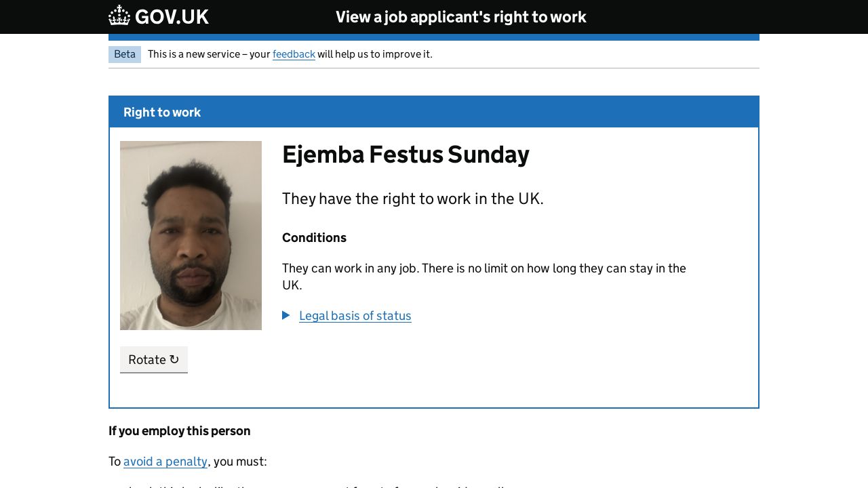Click the 'you must:' text after penalty link

240,462
